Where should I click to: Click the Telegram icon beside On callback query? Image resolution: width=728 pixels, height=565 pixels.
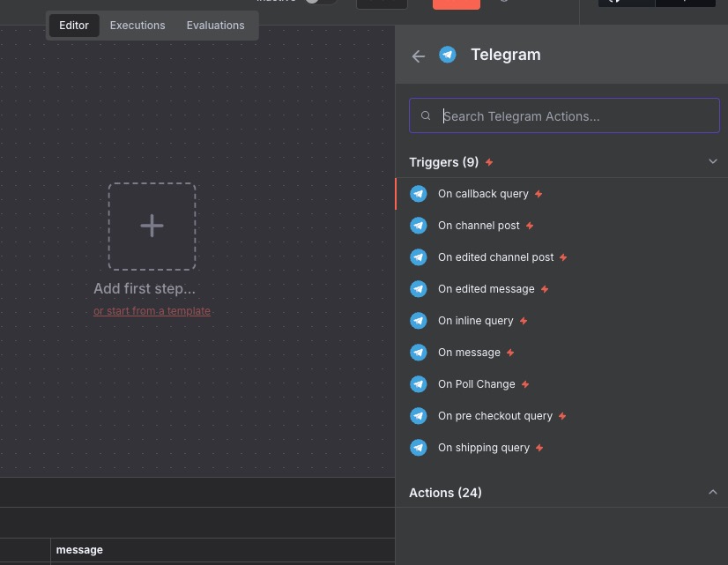point(419,194)
